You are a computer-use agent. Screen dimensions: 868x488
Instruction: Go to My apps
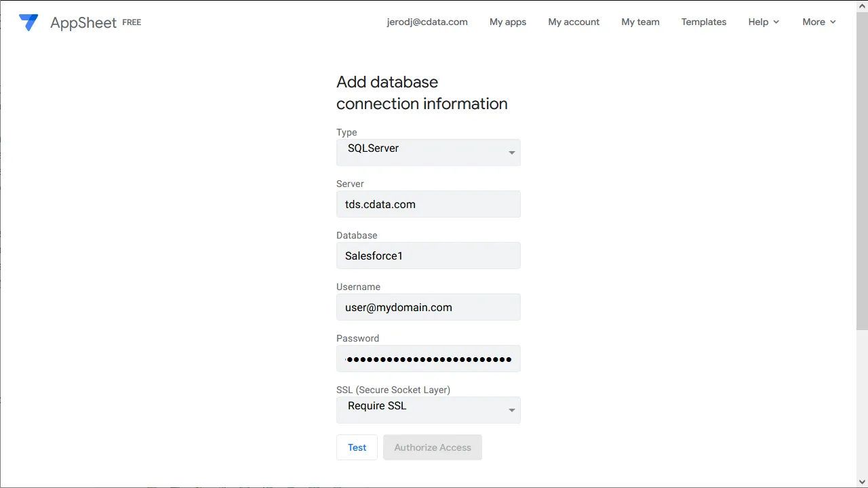click(508, 22)
